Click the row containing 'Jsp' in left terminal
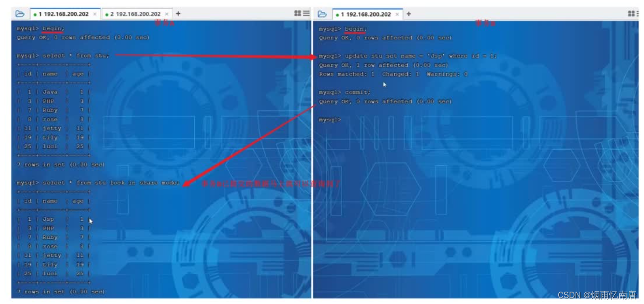644x304 pixels. pyautogui.click(x=54, y=219)
